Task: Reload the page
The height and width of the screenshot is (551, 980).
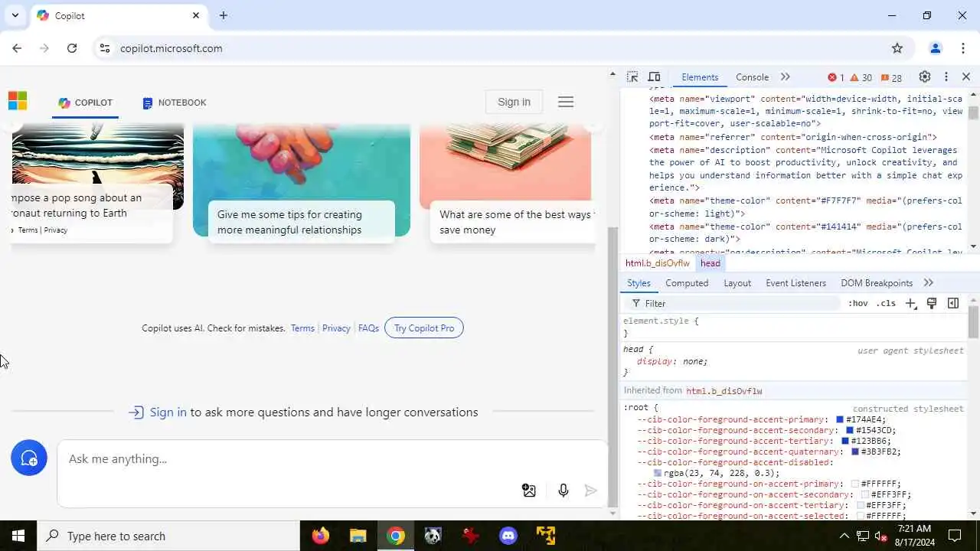Action: pyautogui.click(x=72, y=48)
